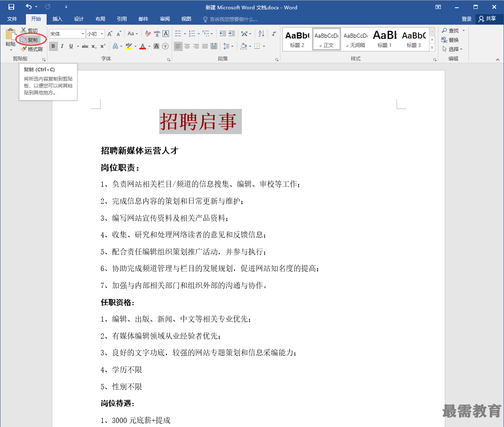The height and width of the screenshot is (427, 504).
Task: Click the character border icon
Action: (x=166, y=34)
